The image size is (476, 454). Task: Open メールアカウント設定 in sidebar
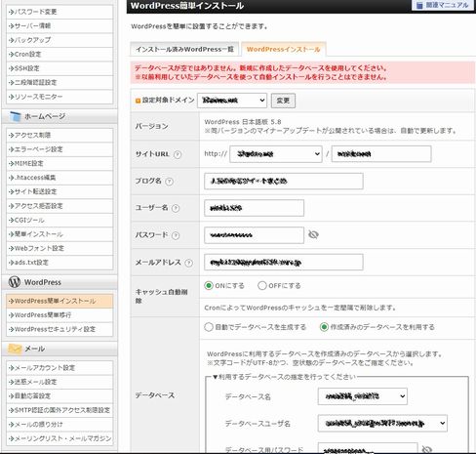(59, 368)
